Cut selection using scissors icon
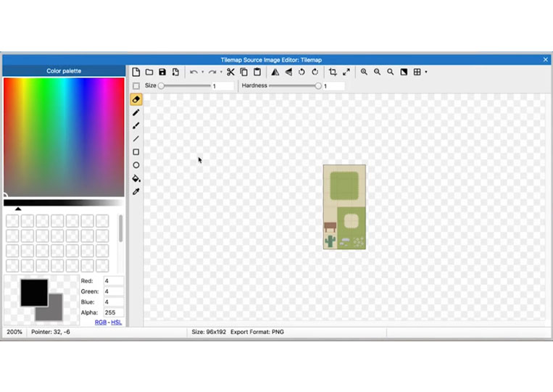 tap(230, 72)
